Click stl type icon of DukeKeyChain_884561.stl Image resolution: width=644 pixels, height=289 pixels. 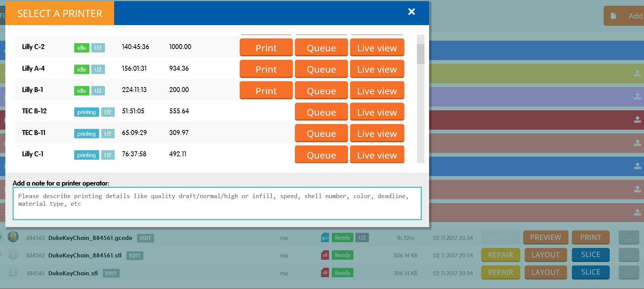tap(325, 255)
